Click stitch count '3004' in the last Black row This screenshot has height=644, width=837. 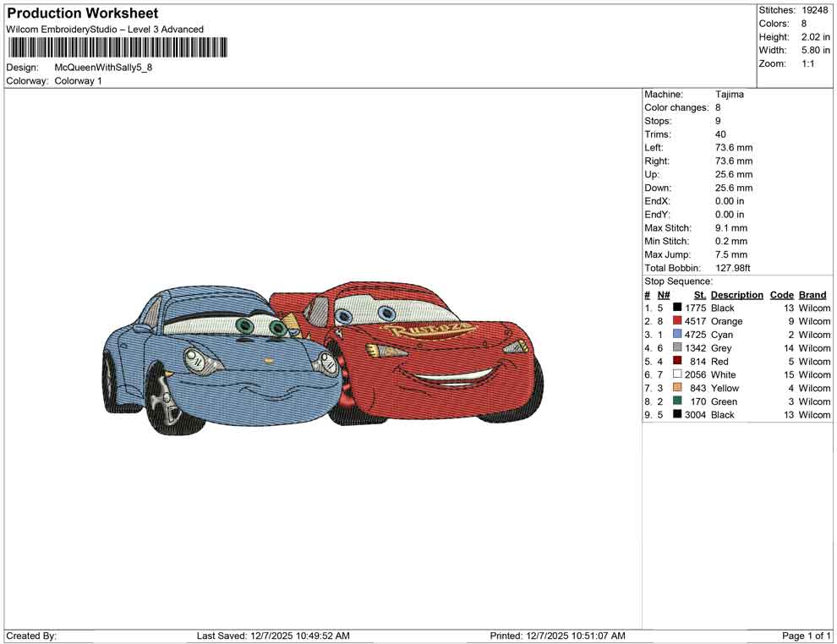(695, 415)
